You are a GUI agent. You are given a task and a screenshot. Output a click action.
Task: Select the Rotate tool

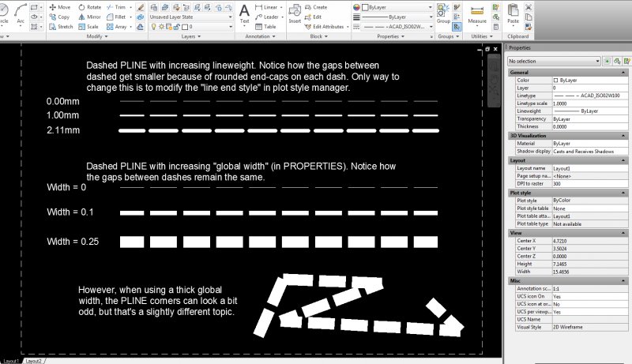point(89,7)
